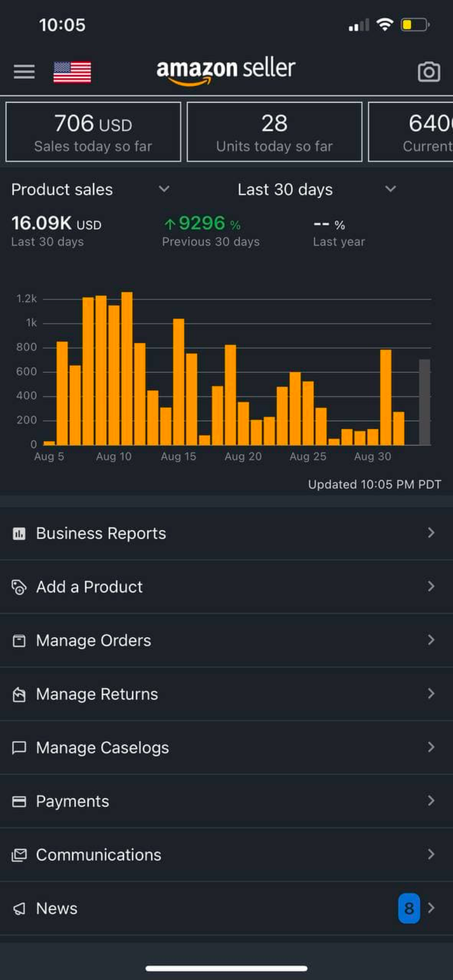Screen dimensions: 453x980
Task: Open the Last 30 days dropdown
Action: pos(390,189)
